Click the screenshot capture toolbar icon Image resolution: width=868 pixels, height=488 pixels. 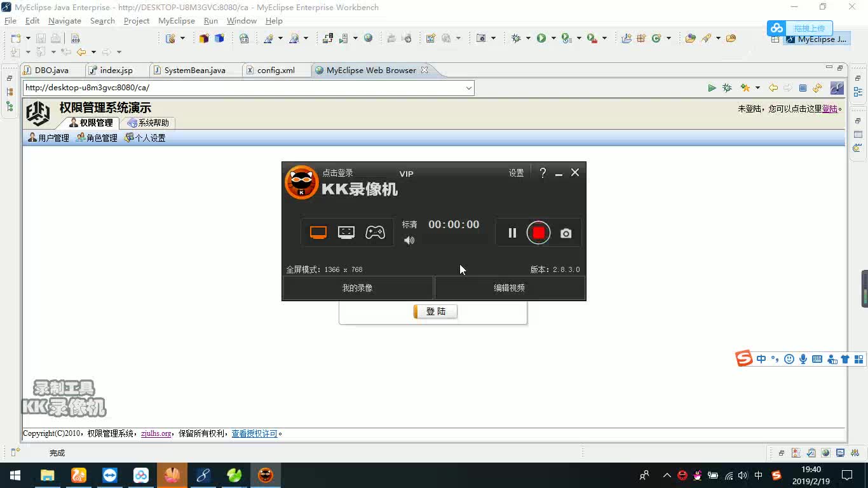tap(481, 38)
